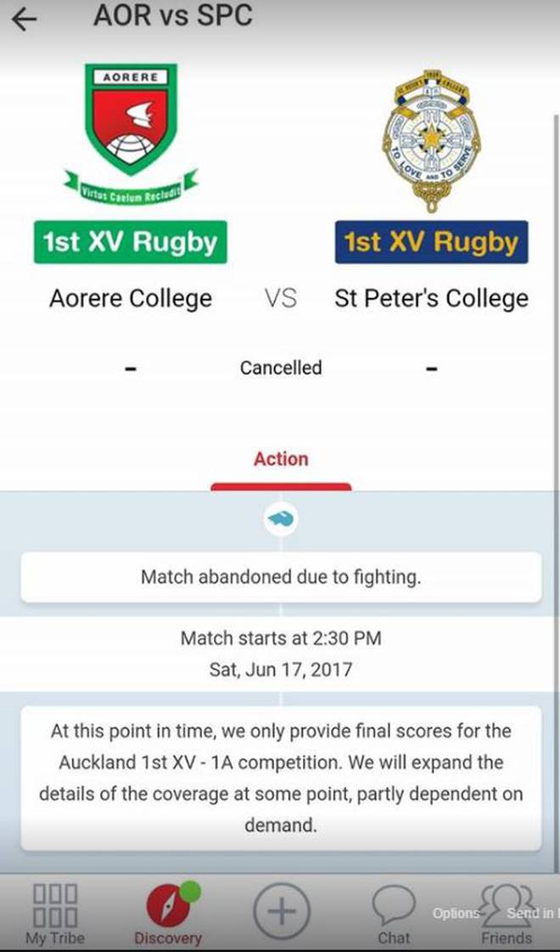The image size is (560, 952).
Task: Tap the plus add button icon
Action: (282, 911)
